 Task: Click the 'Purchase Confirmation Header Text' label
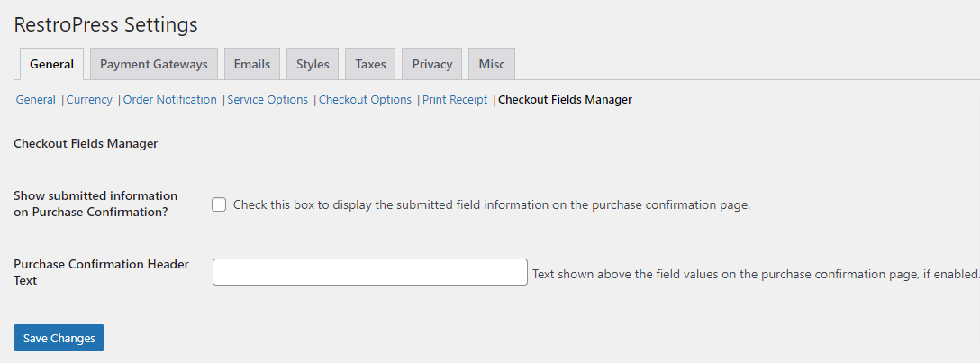(x=101, y=272)
